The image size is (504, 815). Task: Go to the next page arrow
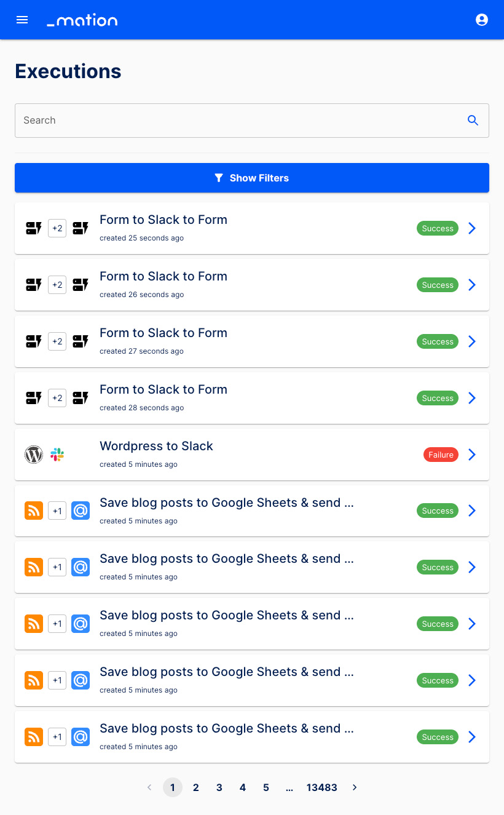pyautogui.click(x=355, y=787)
